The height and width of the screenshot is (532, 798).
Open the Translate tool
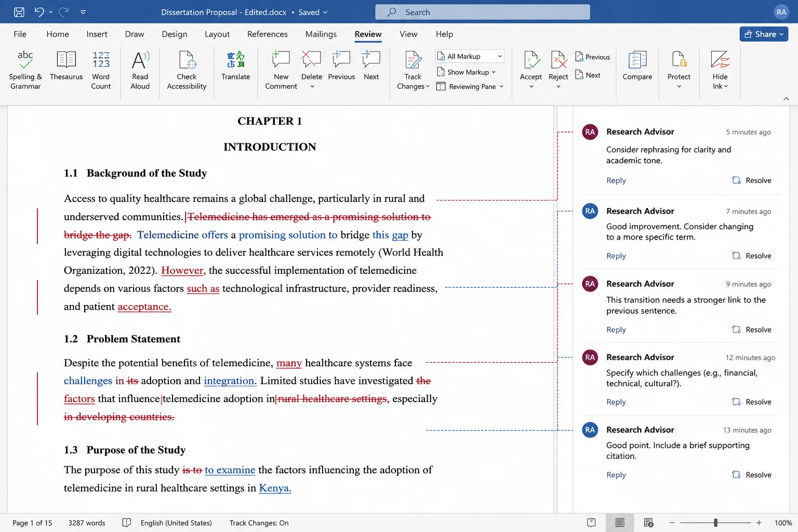235,65
